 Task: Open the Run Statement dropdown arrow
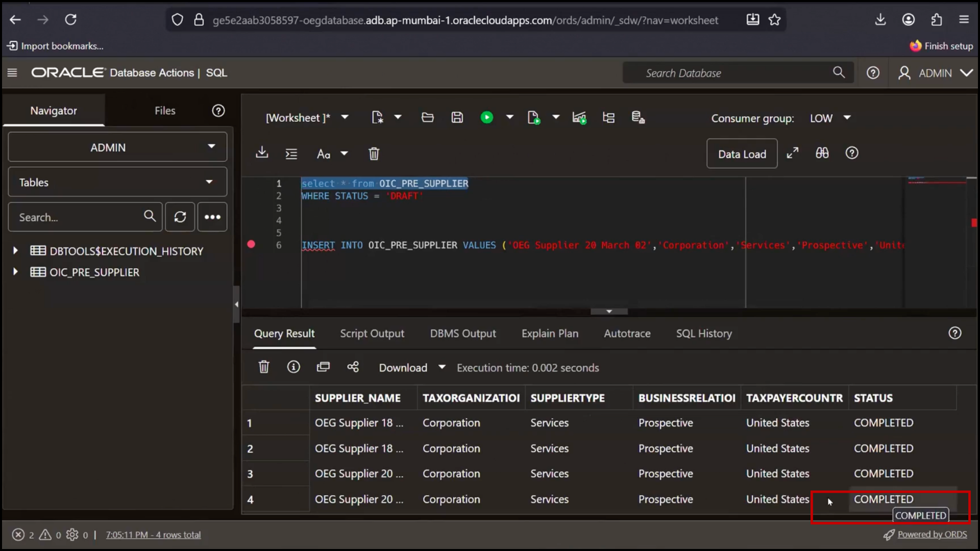click(509, 117)
